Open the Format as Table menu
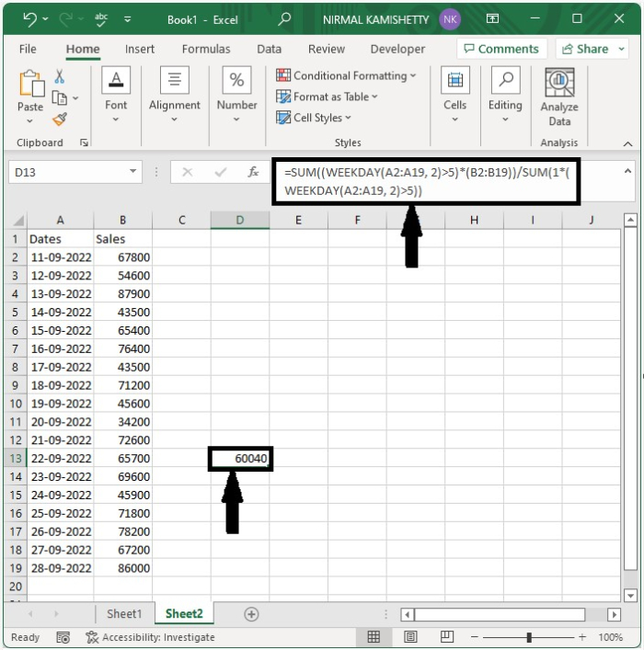 click(327, 97)
